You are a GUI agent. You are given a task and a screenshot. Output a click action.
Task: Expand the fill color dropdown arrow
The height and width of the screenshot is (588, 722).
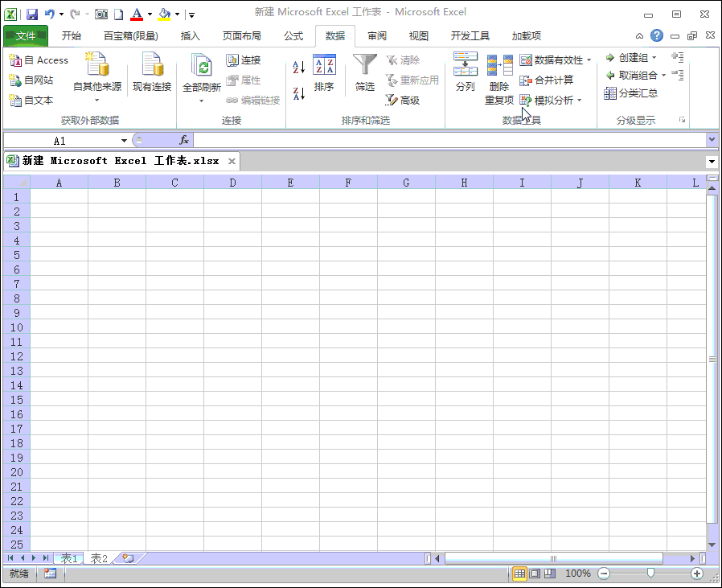click(x=177, y=14)
